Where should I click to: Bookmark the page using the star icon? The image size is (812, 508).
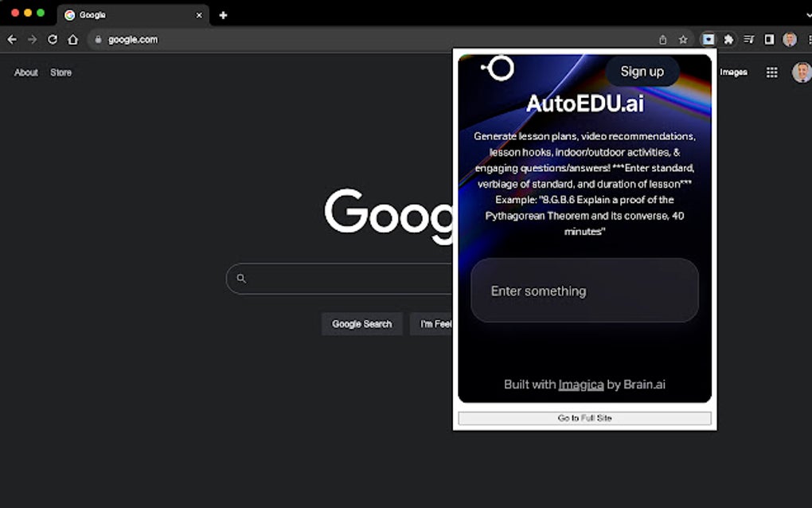(683, 39)
